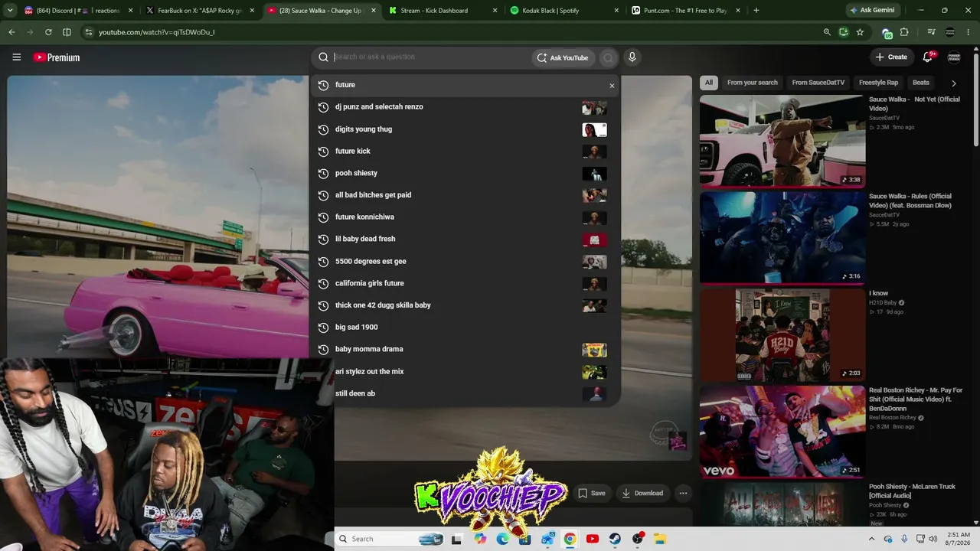The image size is (980, 551).
Task: Open 'Sauce Walka - Not Yet' video thumbnail
Action: point(782,141)
